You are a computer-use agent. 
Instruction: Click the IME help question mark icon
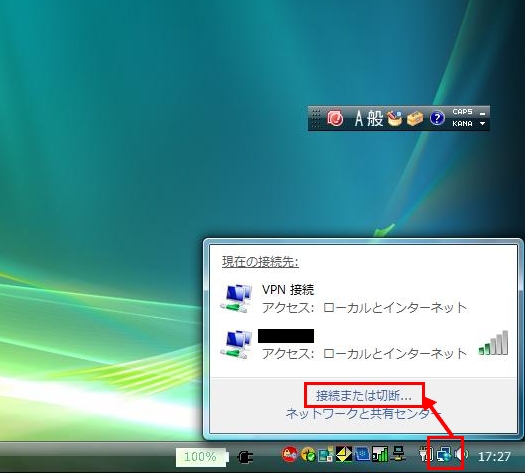point(437,118)
